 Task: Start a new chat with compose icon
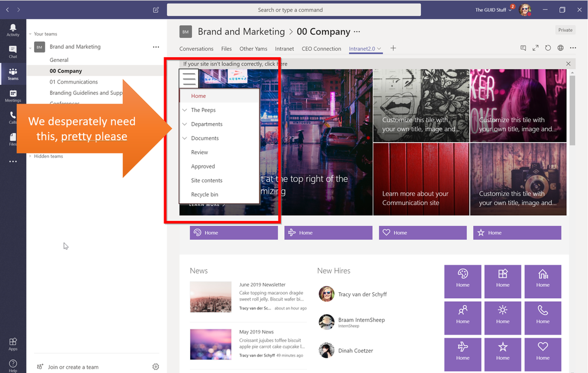coord(156,10)
